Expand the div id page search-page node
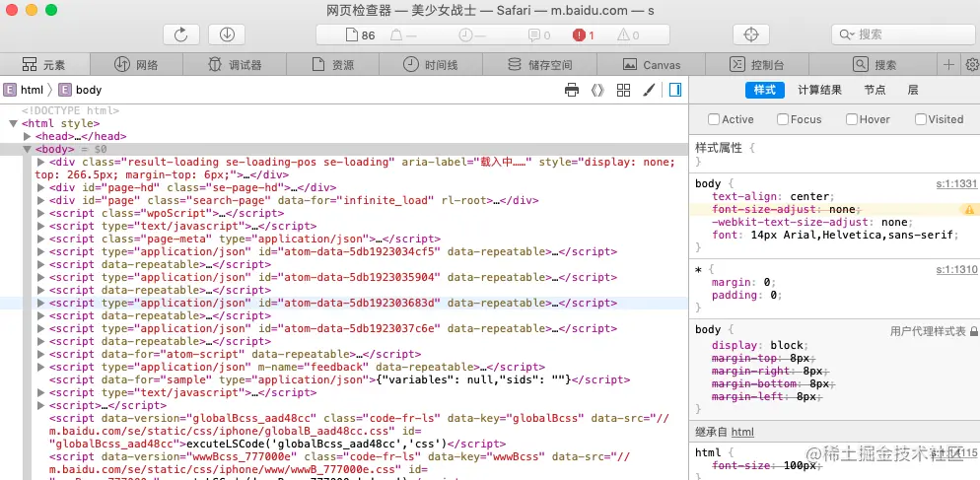The image size is (980, 480). click(x=41, y=201)
